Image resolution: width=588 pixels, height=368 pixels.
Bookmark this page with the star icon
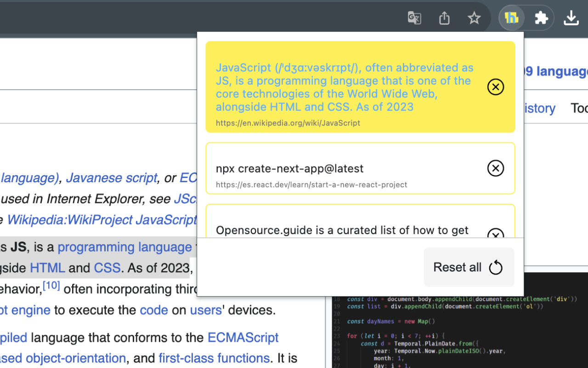(474, 18)
